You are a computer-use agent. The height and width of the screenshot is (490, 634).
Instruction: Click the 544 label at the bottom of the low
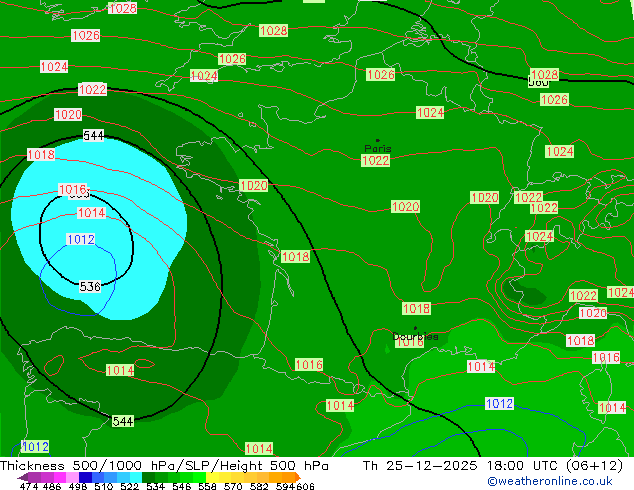click(x=123, y=421)
